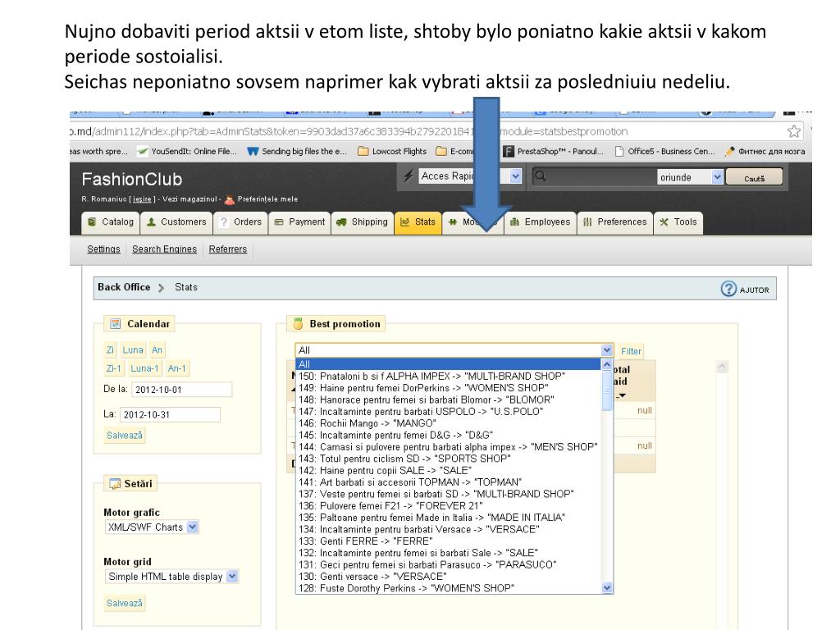Click the search magnifier icon
The image size is (840, 630).
pyautogui.click(x=541, y=176)
